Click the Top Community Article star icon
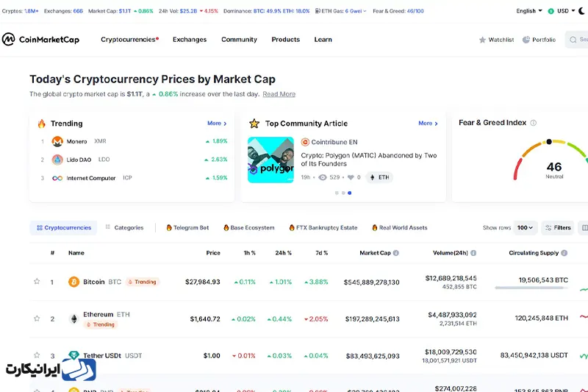Screen dimensions: 588x392 point(254,124)
